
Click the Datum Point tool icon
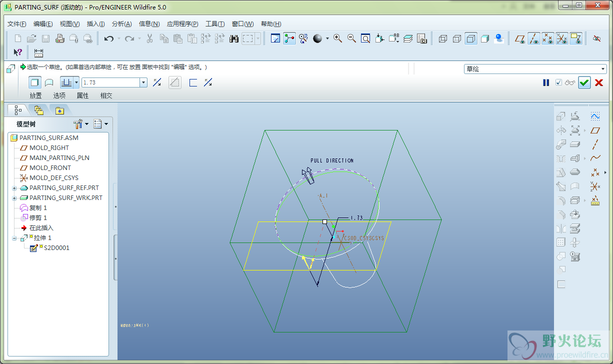pos(595,172)
